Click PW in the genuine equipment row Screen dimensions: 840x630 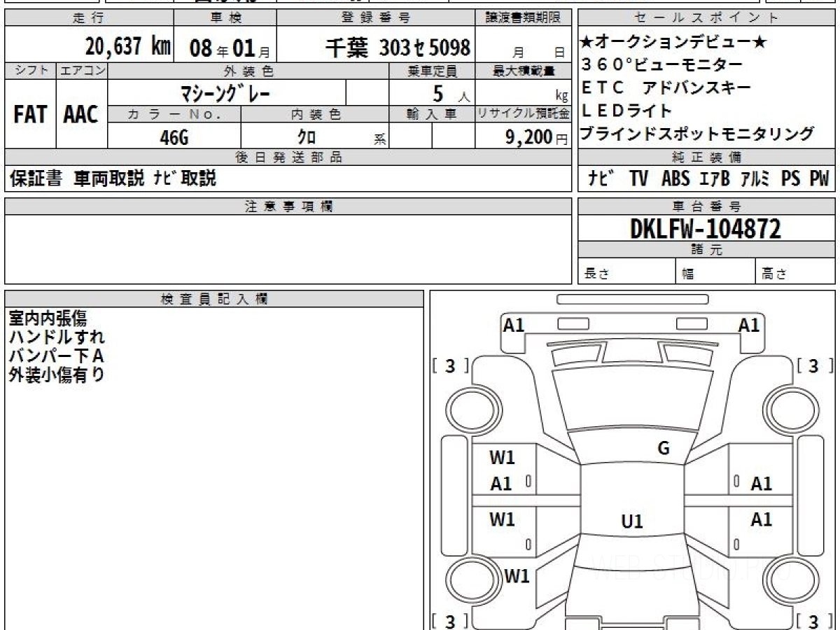(819, 178)
